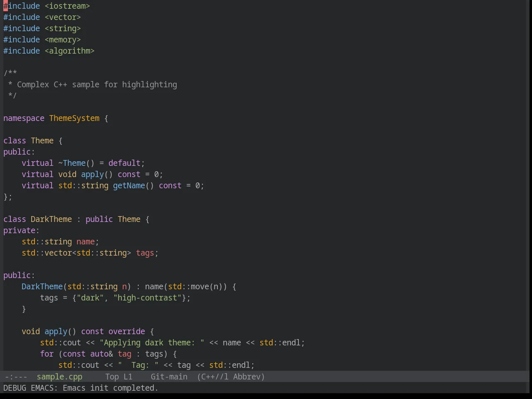Click the sample.cpp buffer name in mode line

point(59,377)
